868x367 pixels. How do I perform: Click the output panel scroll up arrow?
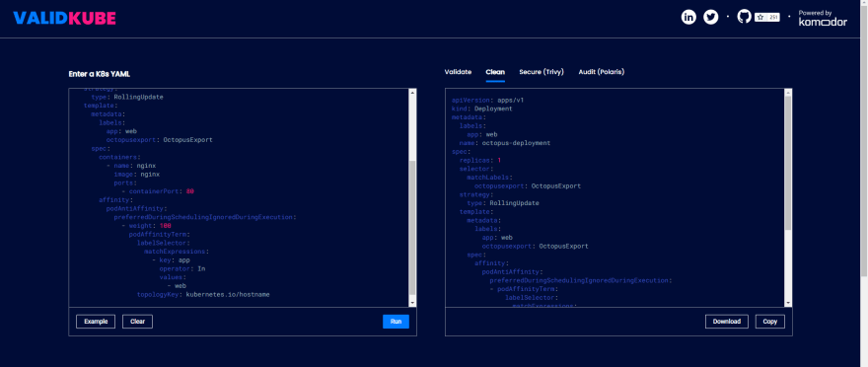pos(788,92)
